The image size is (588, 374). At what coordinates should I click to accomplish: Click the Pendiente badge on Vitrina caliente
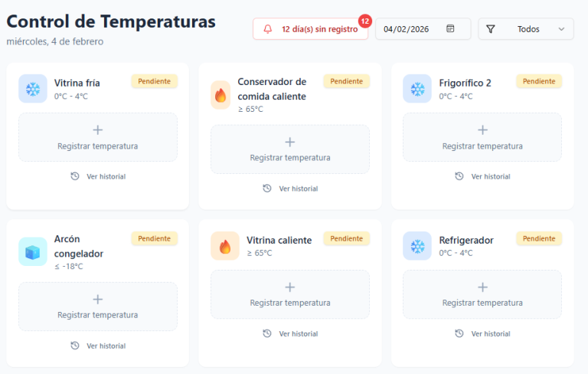(347, 238)
